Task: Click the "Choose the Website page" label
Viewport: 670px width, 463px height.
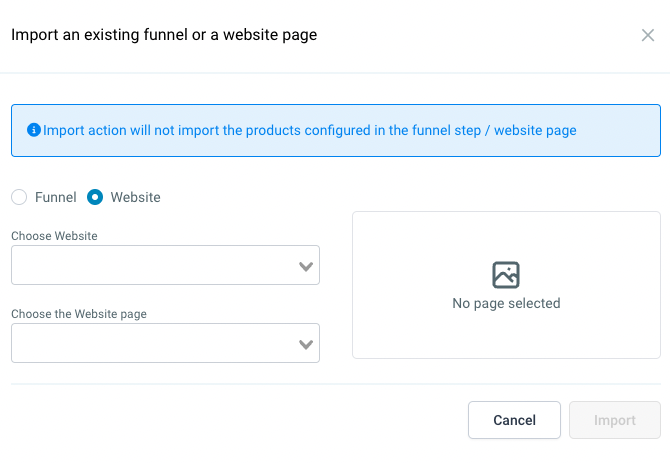Action: pyautogui.click(x=79, y=314)
